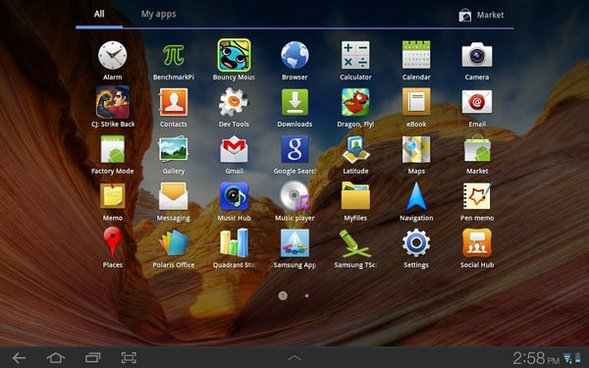Tap the Home navigation button
The width and height of the screenshot is (589, 368).
(55, 357)
